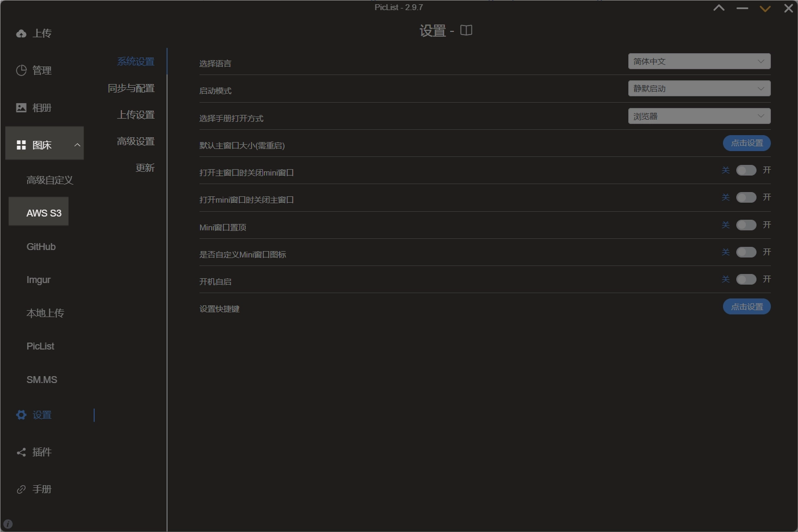
Task: Toggle 是否自定义Mini窗口图标 switch
Action: click(x=746, y=252)
